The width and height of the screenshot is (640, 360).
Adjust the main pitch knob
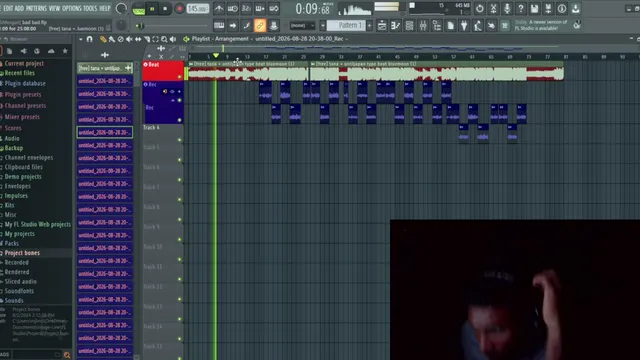point(121,26)
